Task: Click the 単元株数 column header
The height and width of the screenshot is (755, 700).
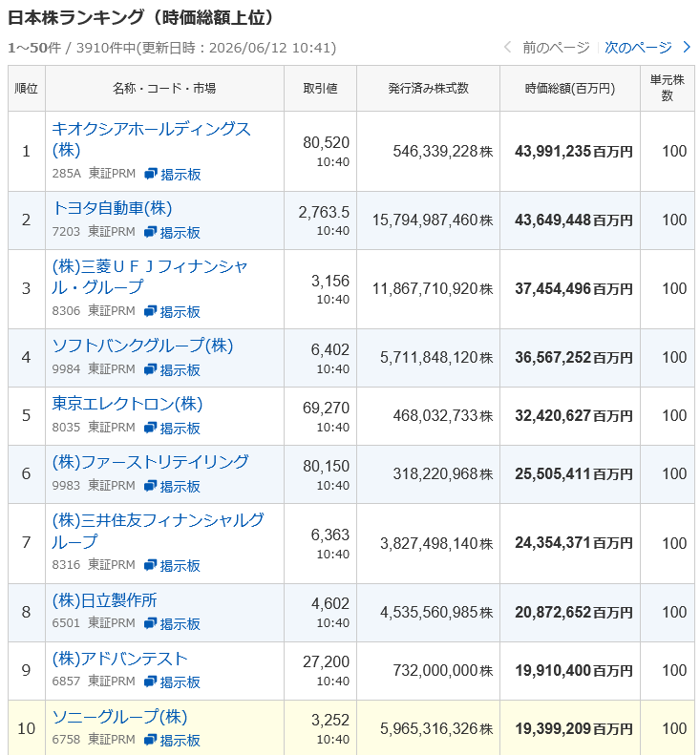Action: click(668, 88)
